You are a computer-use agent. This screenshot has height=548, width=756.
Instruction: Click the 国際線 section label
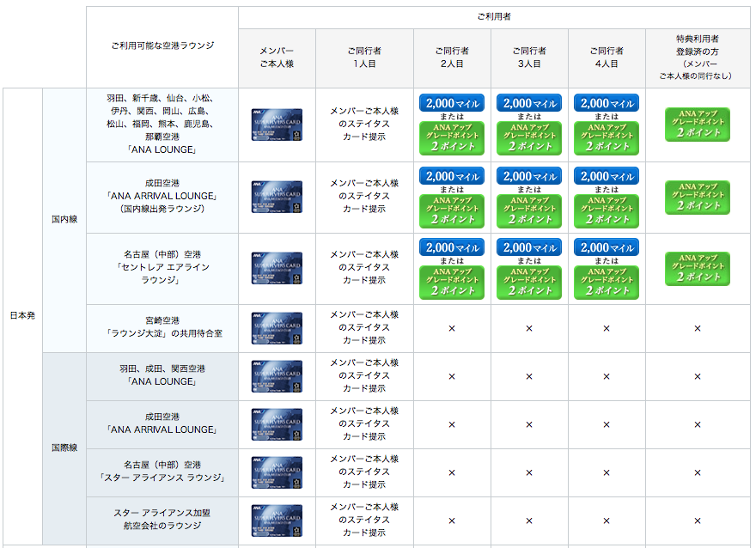[x=64, y=448]
